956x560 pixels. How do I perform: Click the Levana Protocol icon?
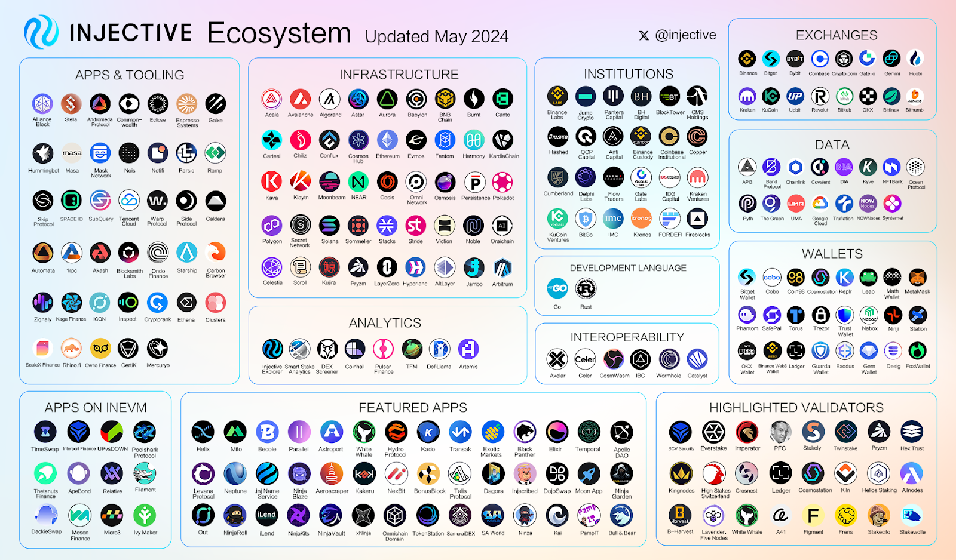pyautogui.click(x=203, y=474)
